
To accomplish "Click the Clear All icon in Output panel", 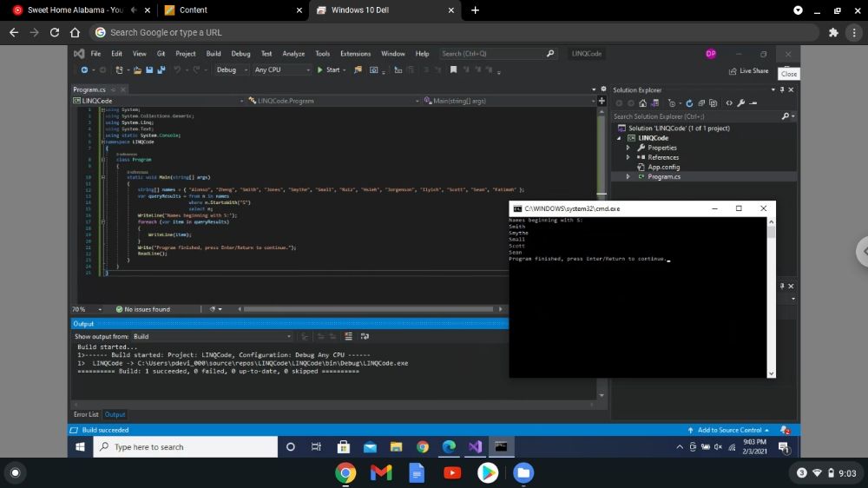I will 348,336.
